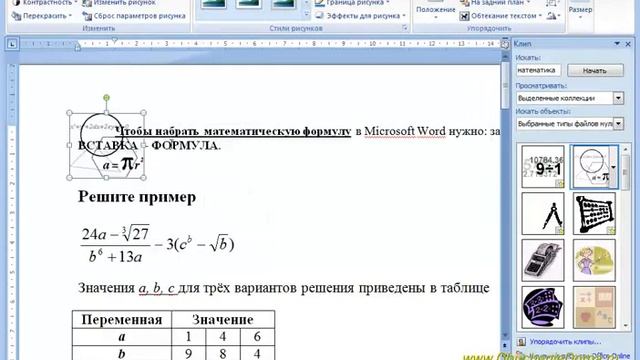Click the tab selector at ruler corner
640x360 pixels.
point(12,44)
